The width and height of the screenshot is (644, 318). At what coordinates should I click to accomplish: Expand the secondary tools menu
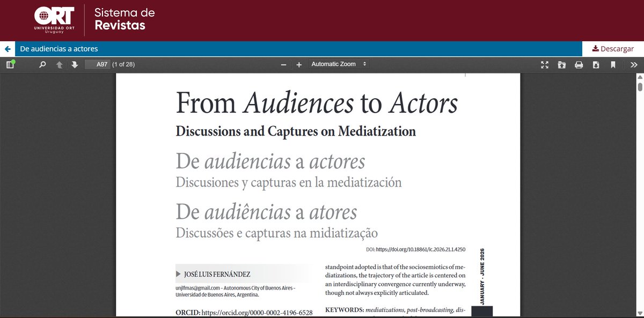click(634, 64)
